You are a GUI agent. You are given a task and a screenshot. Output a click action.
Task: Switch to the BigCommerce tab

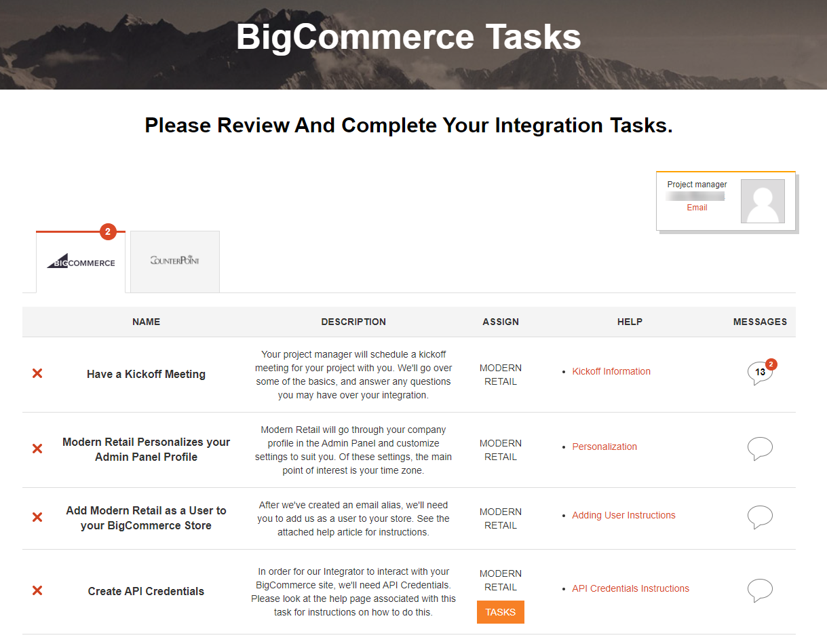(81, 262)
